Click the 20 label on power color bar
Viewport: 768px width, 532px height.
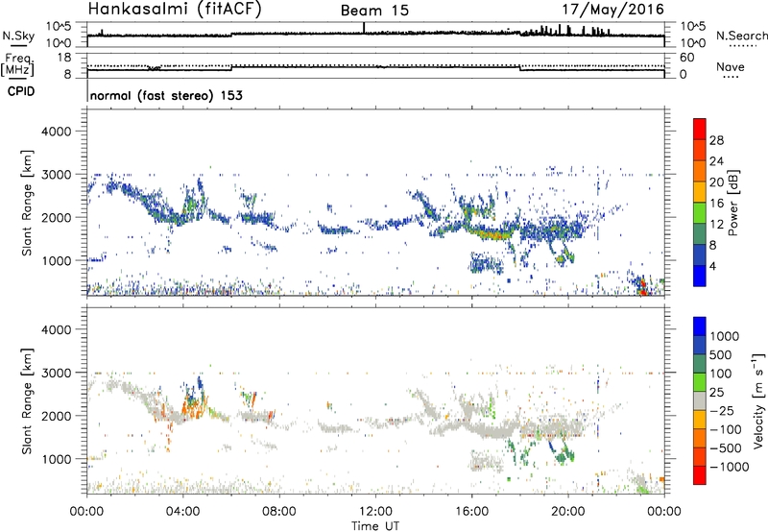[716, 182]
